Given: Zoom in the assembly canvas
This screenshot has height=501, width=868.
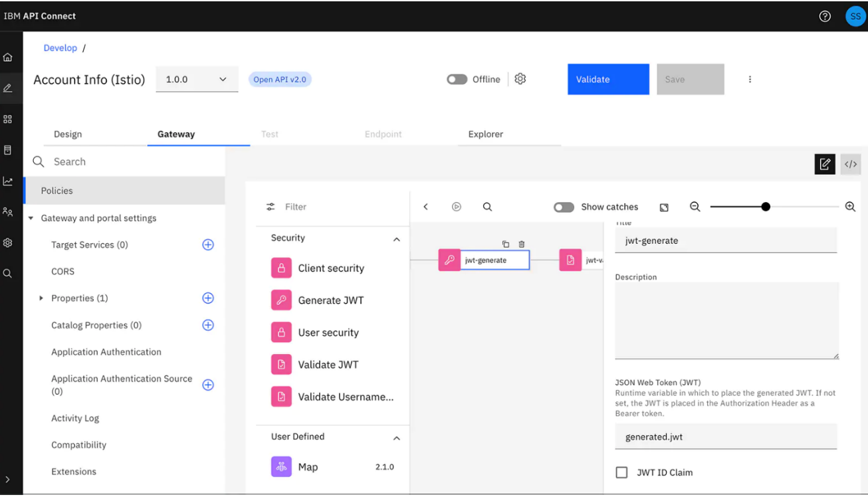Looking at the screenshot, I should pos(850,207).
